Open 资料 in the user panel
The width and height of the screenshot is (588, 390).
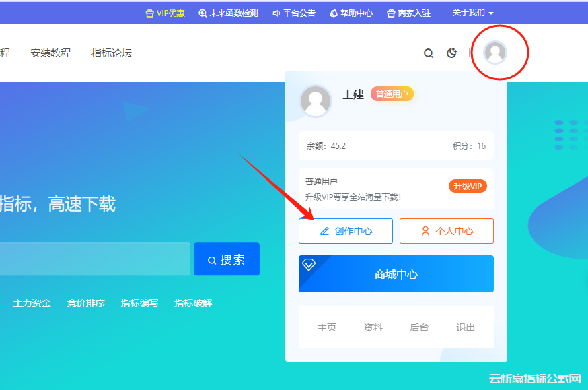pyautogui.click(x=373, y=327)
